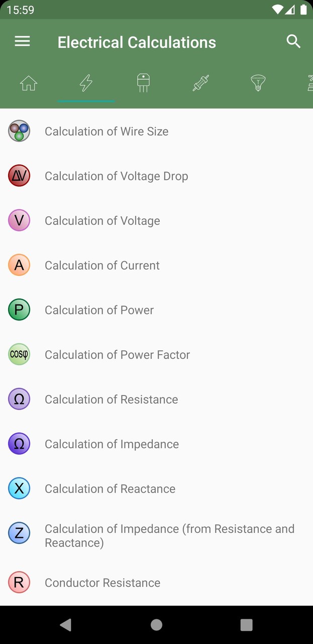
Task: Tap the A Current calculation icon
Action: [x=19, y=265]
